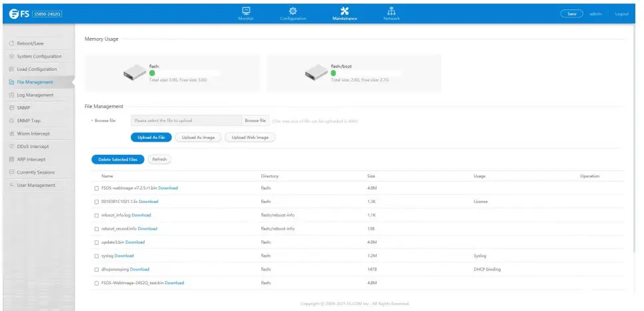Click the Name column header
The width and height of the screenshot is (644, 311).
pyautogui.click(x=107, y=176)
